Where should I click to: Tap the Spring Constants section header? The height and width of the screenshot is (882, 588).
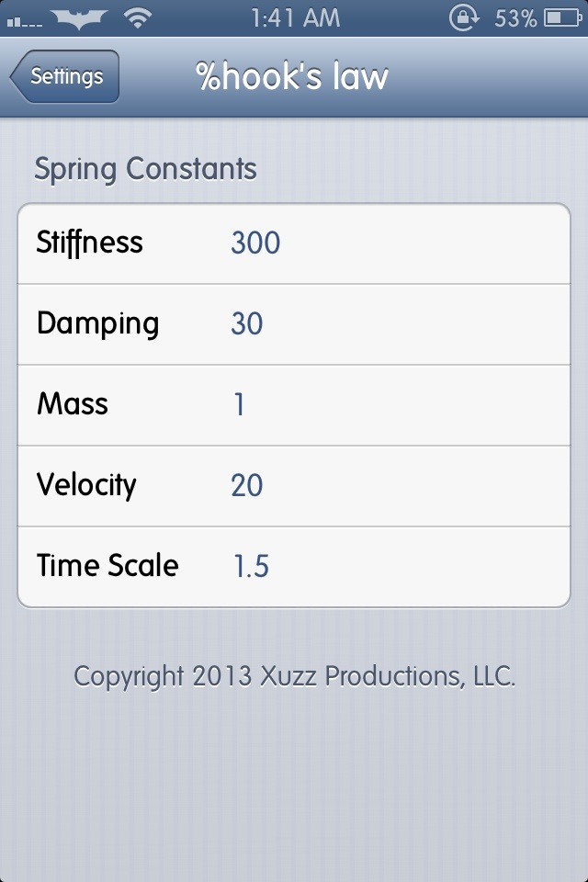145,169
